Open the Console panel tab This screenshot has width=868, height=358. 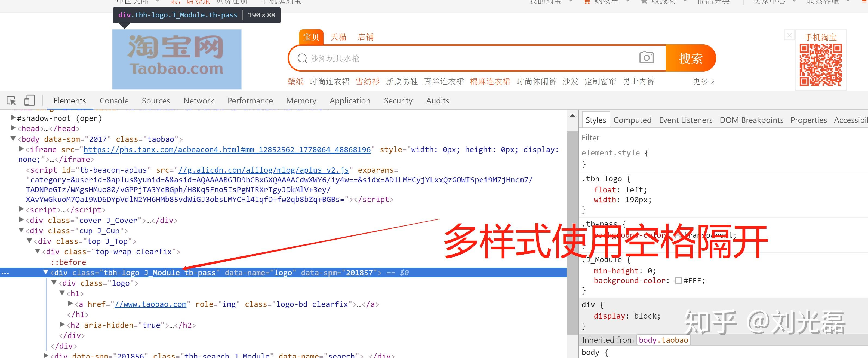pyautogui.click(x=114, y=101)
